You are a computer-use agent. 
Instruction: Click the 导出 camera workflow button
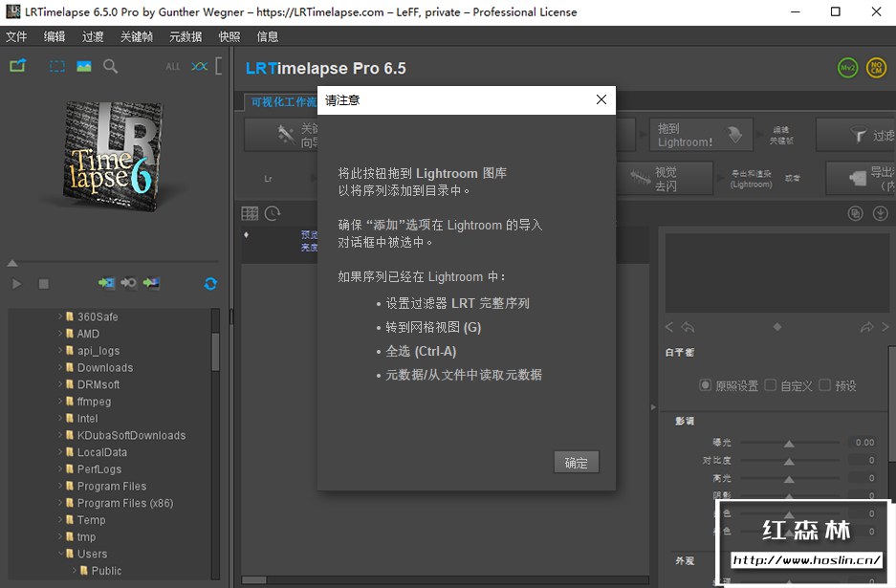point(861,179)
